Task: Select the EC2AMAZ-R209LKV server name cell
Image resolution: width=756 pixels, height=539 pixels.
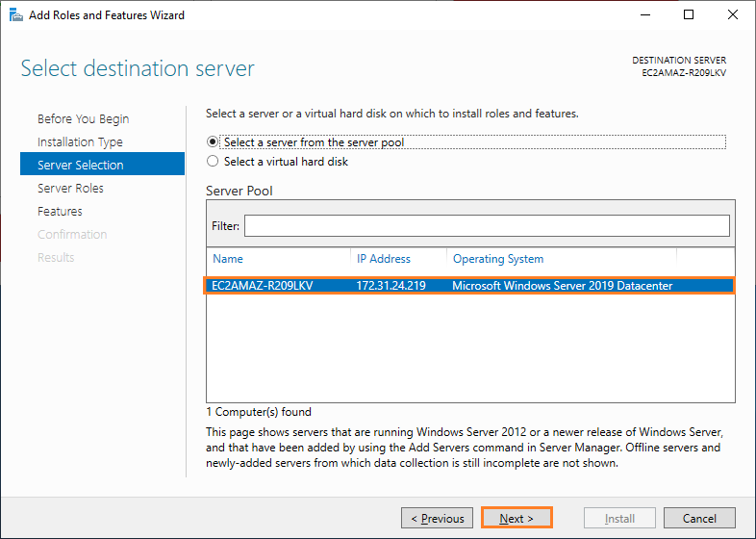Action: (263, 286)
